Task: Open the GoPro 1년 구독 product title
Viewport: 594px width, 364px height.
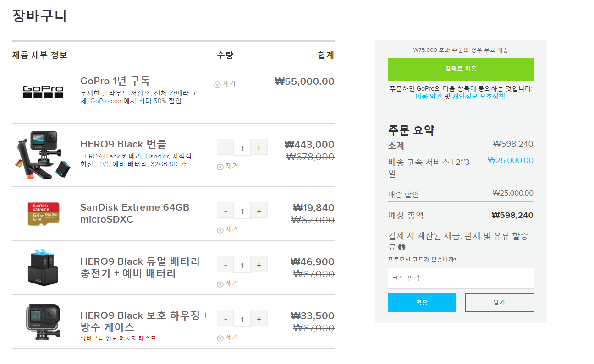Action: tap(115, 81)
